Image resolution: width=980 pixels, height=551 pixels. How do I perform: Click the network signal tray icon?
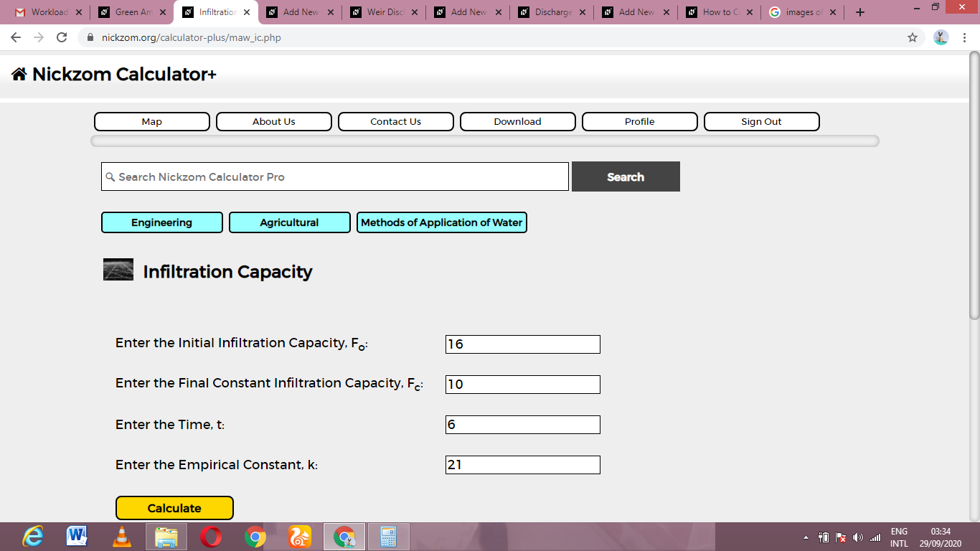pos(875,537)
